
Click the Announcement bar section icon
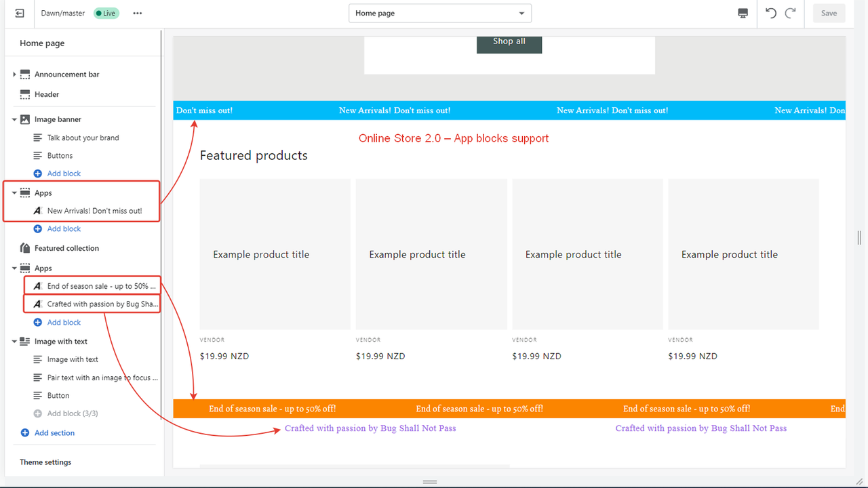[24, 74]
